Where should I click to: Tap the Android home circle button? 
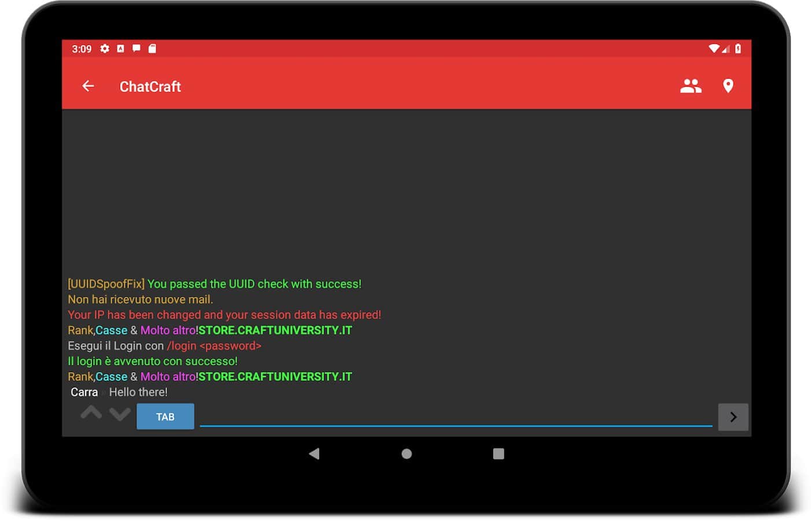point(407,453)
